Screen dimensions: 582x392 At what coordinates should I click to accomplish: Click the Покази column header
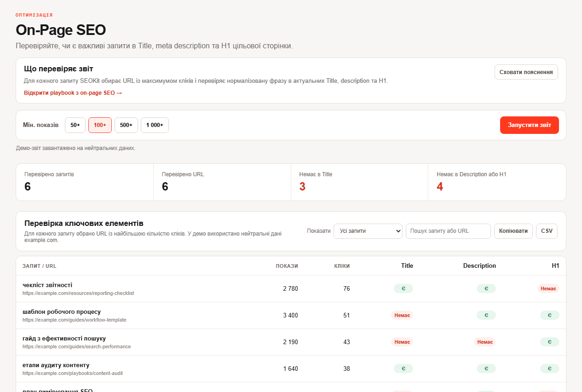[x=287, y=266]
